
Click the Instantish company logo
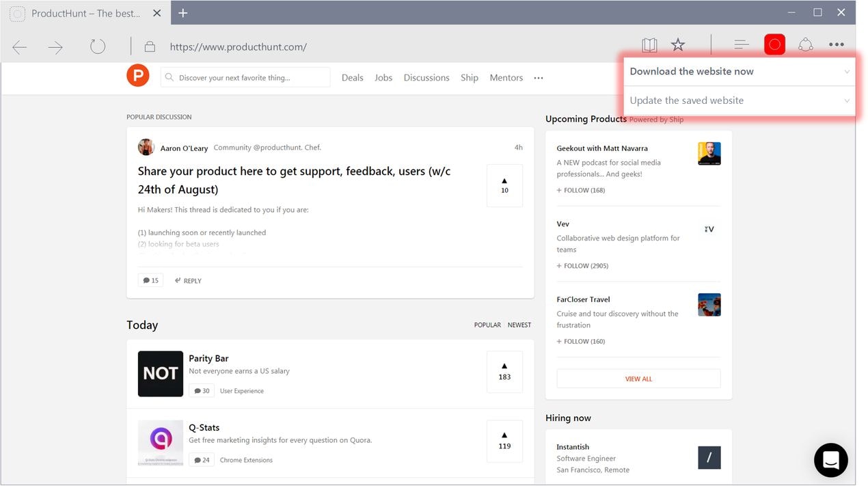click(709, 458)
